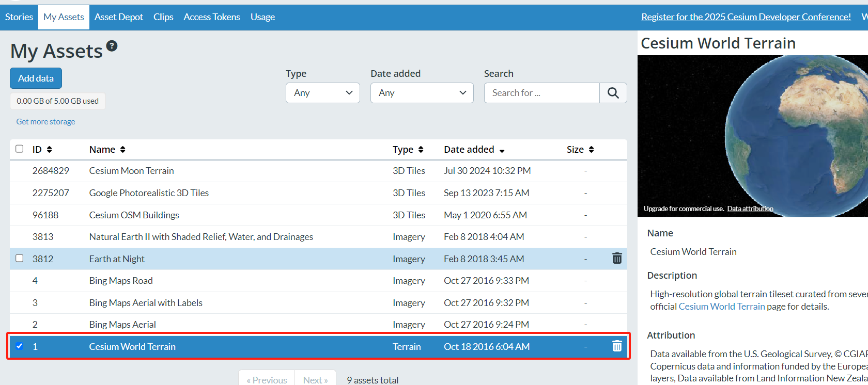The image size is (868, 385).
Task: Switch to the Clips tab
Action: 163,17
